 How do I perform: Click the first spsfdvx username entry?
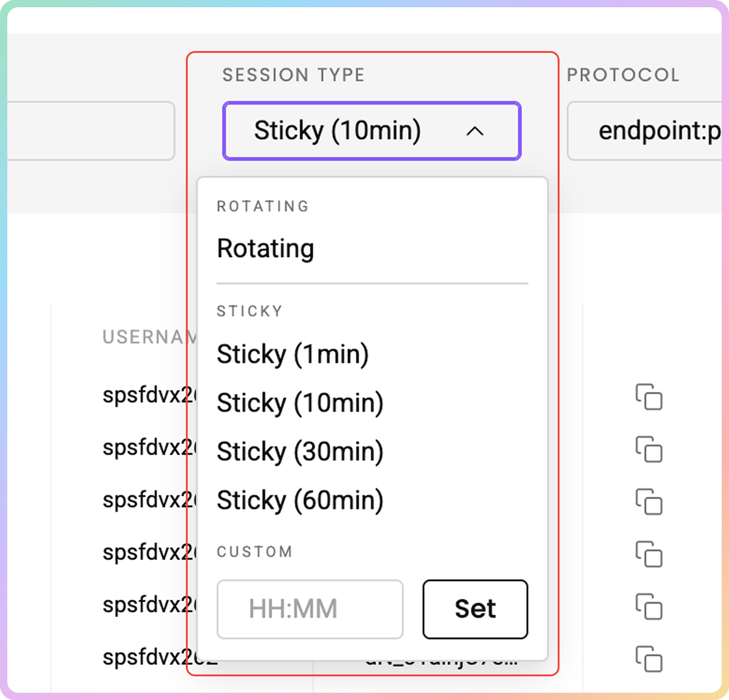pyautogui.click(x=149, y=396)
